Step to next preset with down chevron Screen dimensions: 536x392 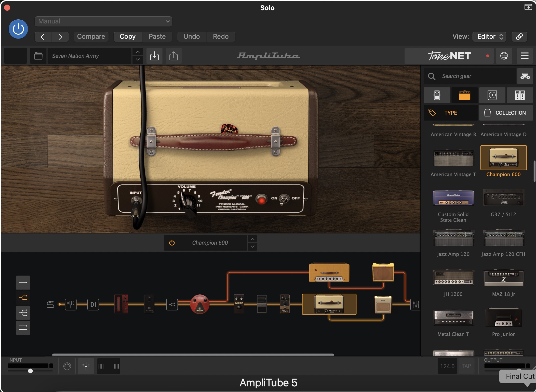138,60
